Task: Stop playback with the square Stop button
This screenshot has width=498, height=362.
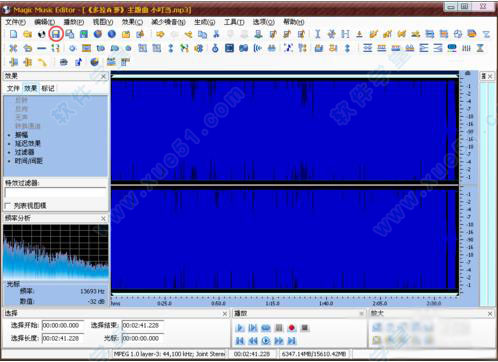Action: [x=304, y=328]
